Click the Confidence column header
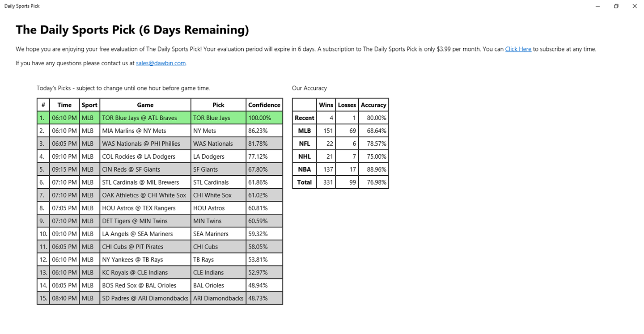This screenshot has width=644, height=334. [264, 105]
